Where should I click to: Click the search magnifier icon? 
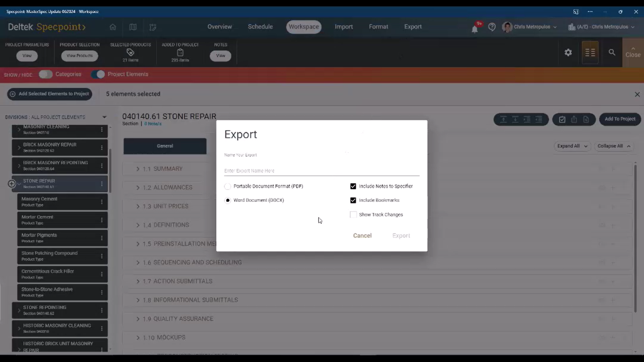pos(612,53)
